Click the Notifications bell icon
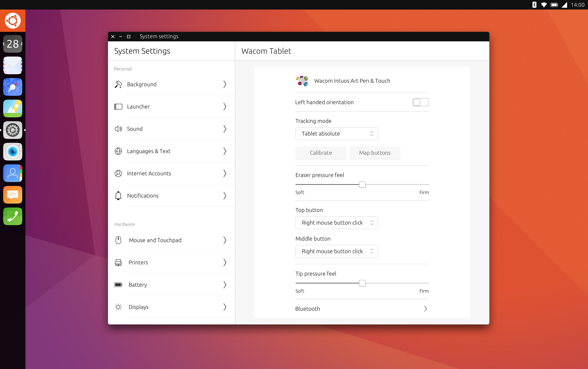The width and height of the screenshot is (588, 369). (118, 196)
